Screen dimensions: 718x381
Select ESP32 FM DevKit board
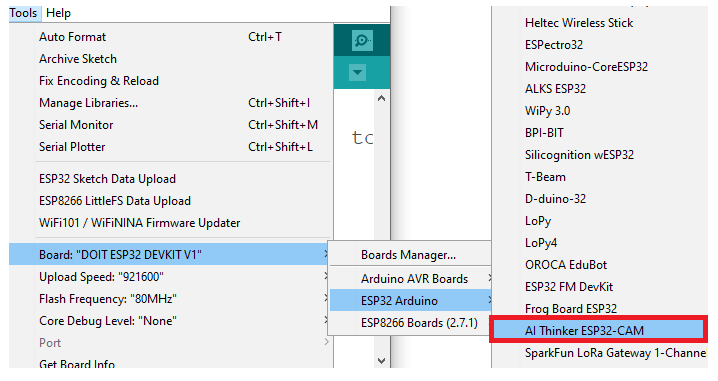click(x=600, y=286)
